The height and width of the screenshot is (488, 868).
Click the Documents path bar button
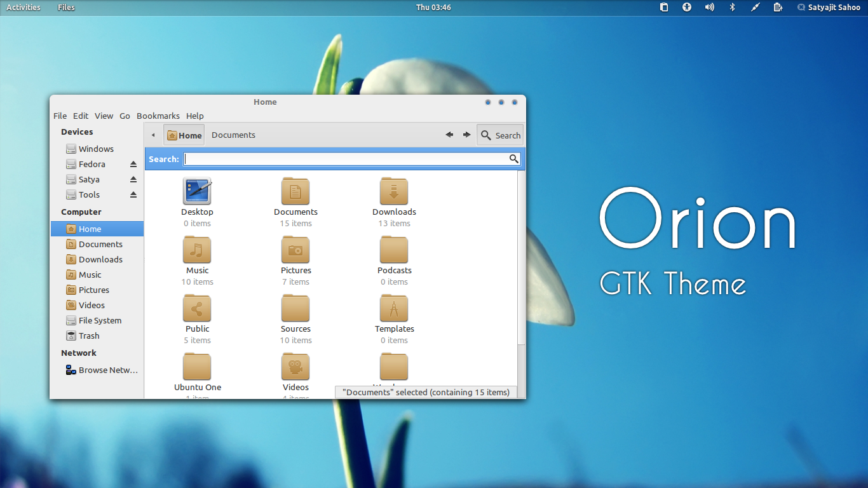233,135
